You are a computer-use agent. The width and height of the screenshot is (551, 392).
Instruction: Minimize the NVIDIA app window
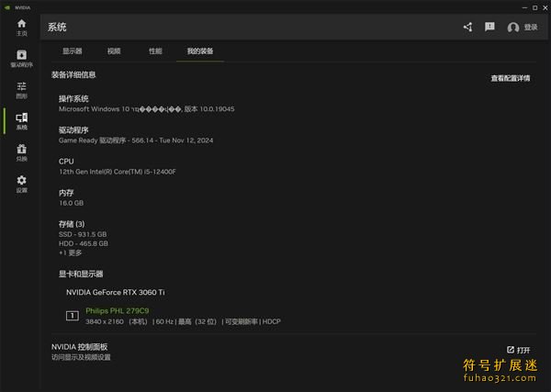(524, 7)
